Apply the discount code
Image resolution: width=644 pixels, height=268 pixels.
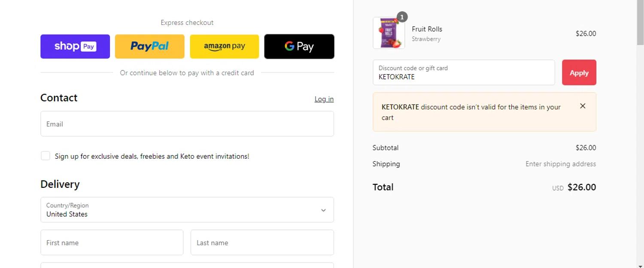click(579, 72)
